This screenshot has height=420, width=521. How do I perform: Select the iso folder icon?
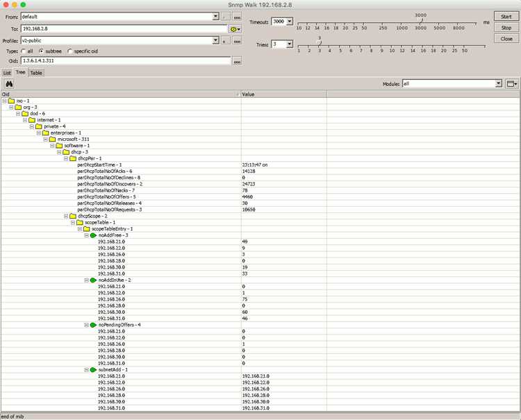(x=11, y=101)
